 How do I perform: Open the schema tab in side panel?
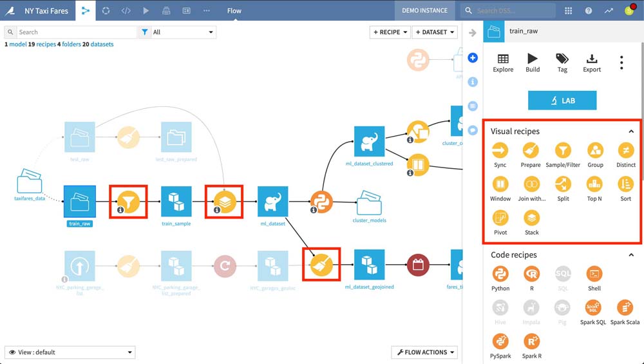(x=473, y=106)
